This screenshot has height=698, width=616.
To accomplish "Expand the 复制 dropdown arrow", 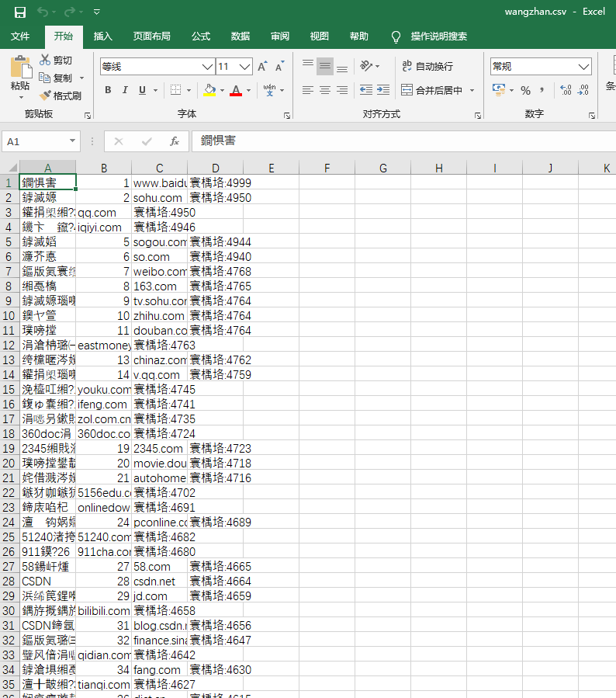I will click(81, 78).
